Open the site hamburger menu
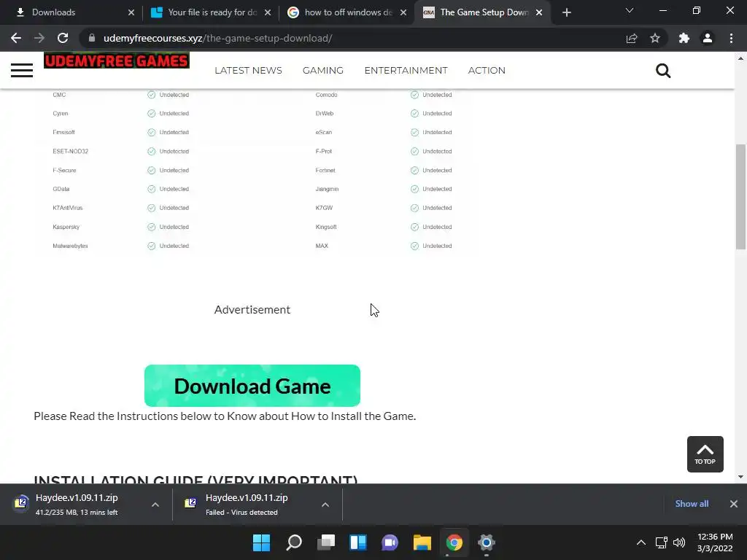The height and width of the screenshot is (560, 747). (22, 71)
